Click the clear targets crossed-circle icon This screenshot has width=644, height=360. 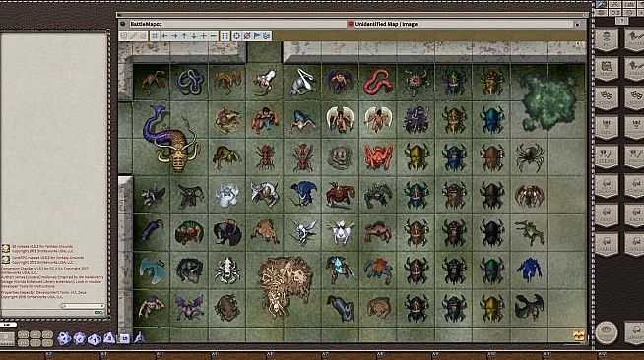point(247,36)
